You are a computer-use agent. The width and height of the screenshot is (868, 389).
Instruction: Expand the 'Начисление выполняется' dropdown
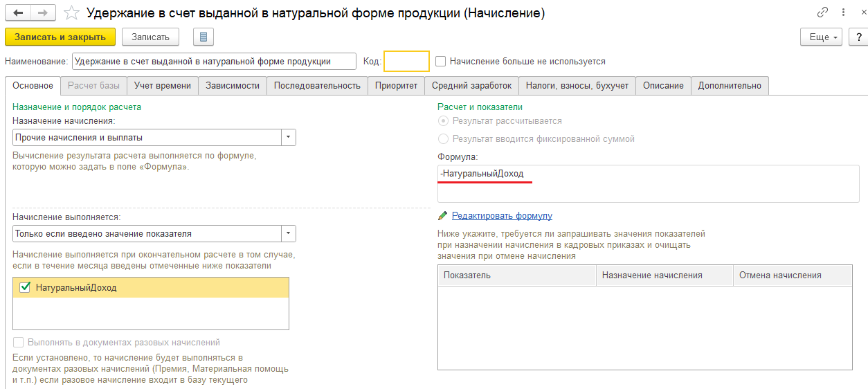pyautogui.click(x=289, y=233)
